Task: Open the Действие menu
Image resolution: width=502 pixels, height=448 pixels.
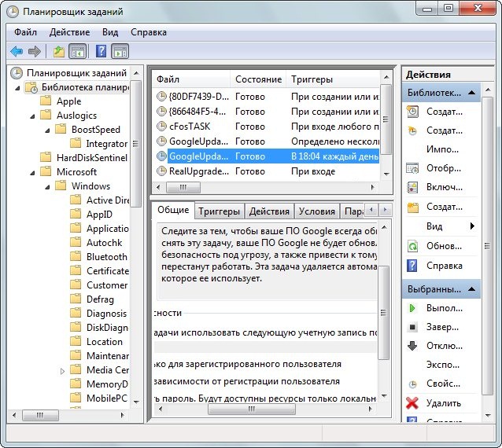Action: click(69, 32)
